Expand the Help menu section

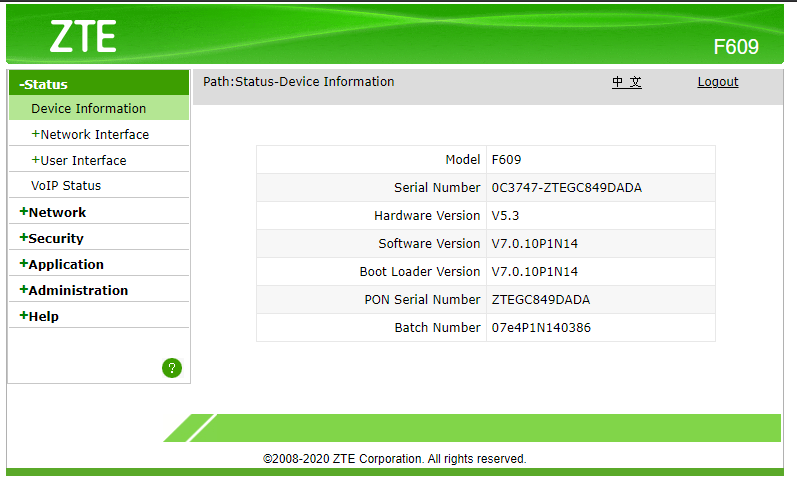pyautogui.click(x=39, y=317)
